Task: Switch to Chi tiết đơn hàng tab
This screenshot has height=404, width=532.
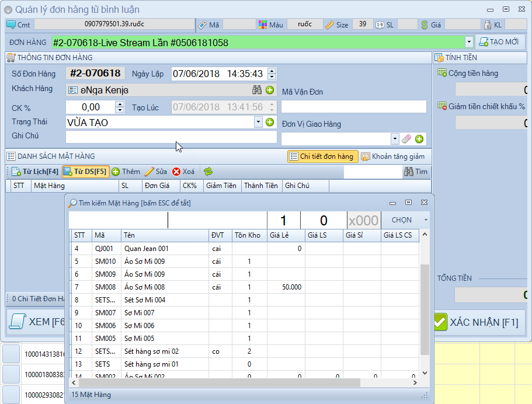Action: tap(323, 156)
